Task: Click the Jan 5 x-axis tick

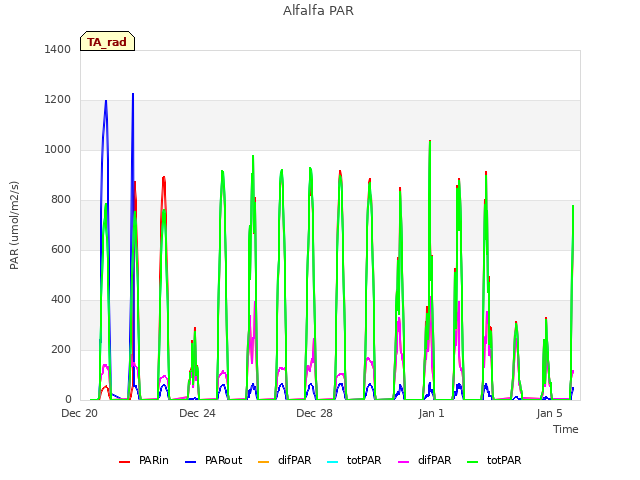Action: pyautogui.click(x=549, y=413)
